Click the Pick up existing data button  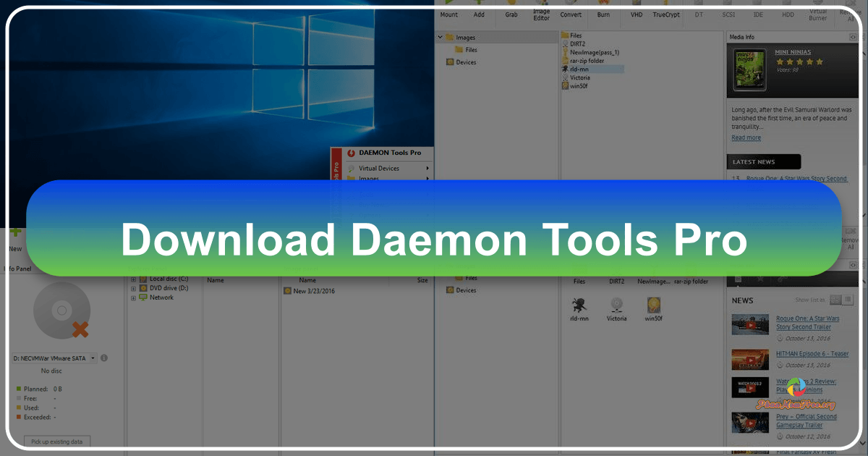[56, 441]
